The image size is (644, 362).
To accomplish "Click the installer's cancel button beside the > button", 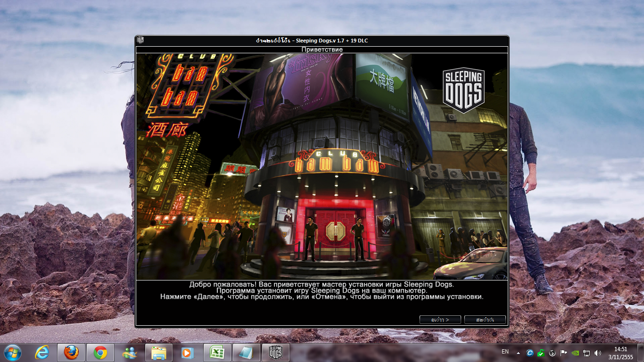I will point(485,320).
